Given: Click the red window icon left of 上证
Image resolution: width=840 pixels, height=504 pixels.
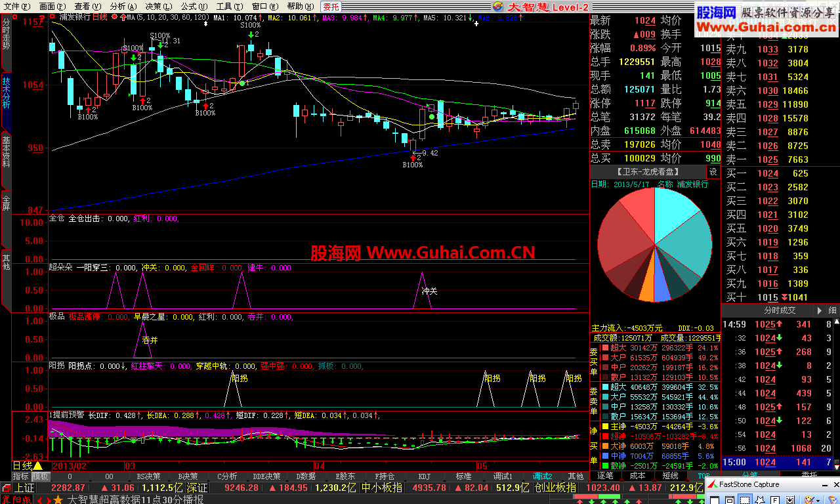Looking at the screenshot, I should pos(7,488).
